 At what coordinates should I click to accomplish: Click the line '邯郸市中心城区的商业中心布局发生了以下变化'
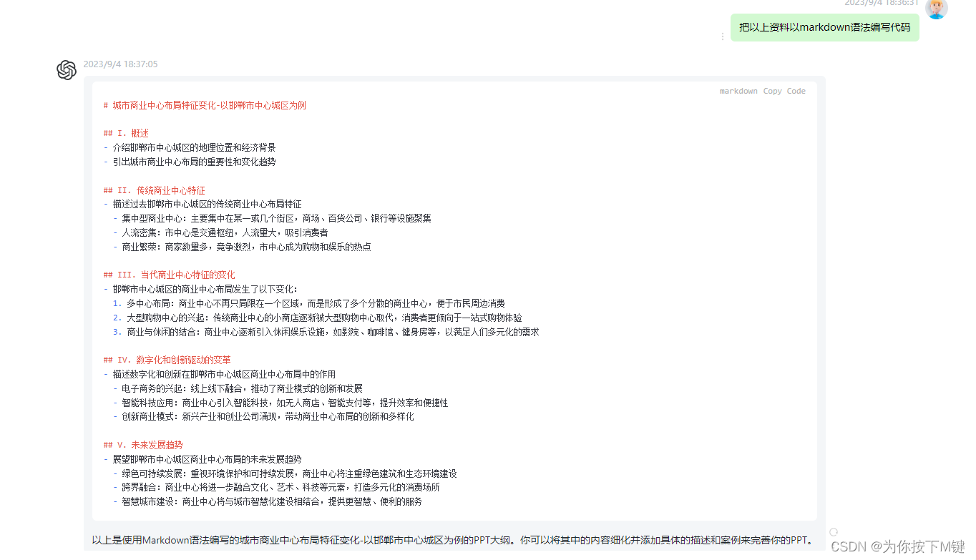(x=200, y=289)
